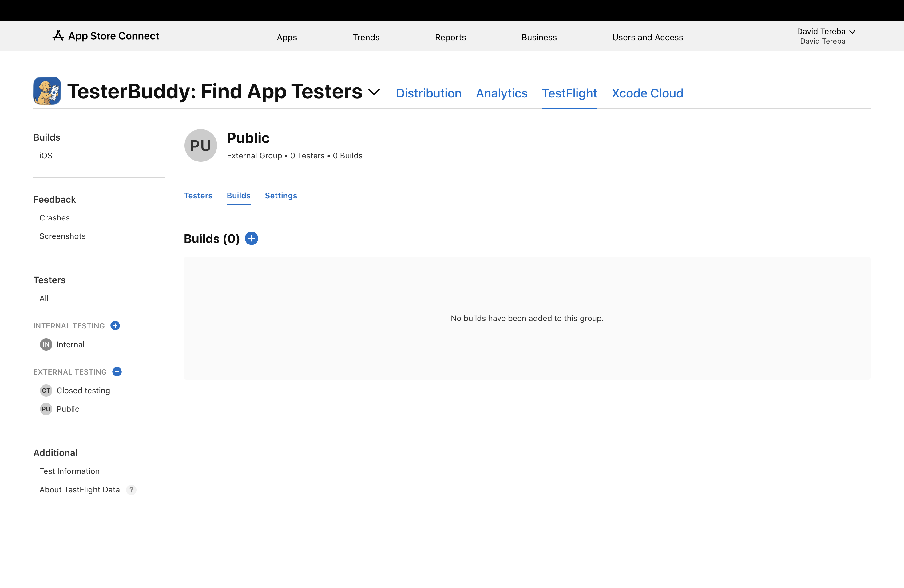Viewport: 904px width, 588px height.
Task: Click the 'TesterBuddy: Find App Testers' title
Action: pos(215,91)
